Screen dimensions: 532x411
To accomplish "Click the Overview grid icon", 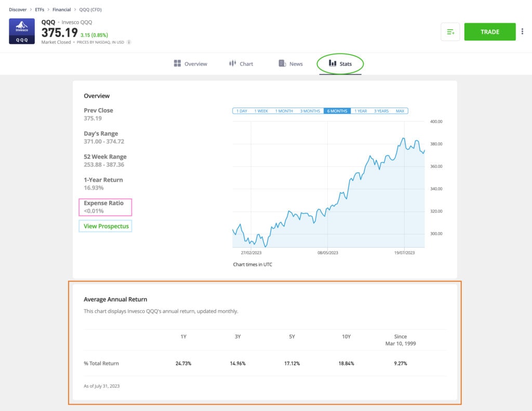I will pyautogui.click(x=177, y=63).
